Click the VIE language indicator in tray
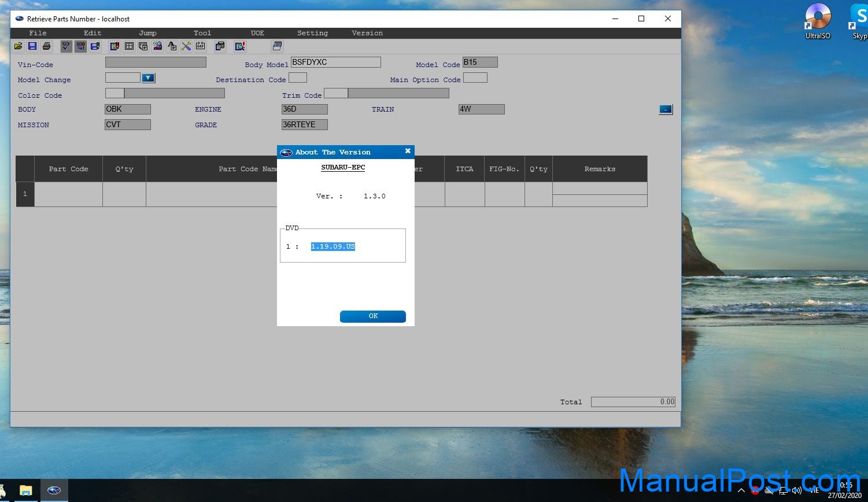The width and height of the screenshot is (868, 502). pyautogui.click(x=814, y=490)
